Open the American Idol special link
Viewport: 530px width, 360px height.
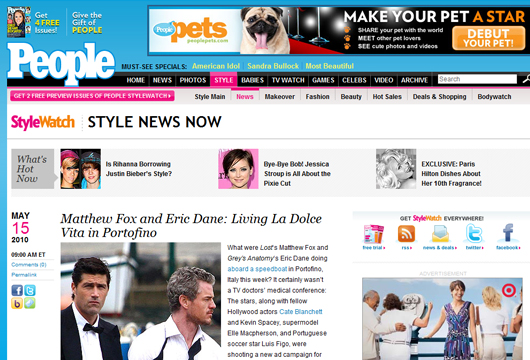pyautogui.click(x=216, y=66)
